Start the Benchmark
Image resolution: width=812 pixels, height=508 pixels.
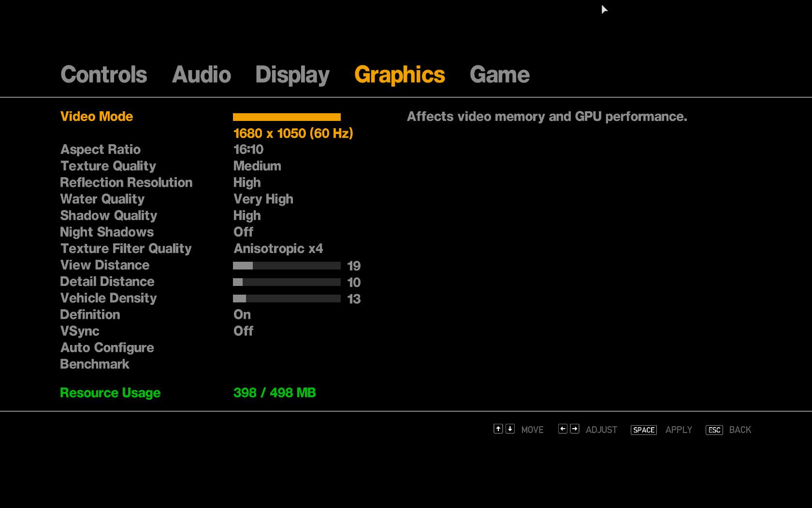tap(94, 364)
